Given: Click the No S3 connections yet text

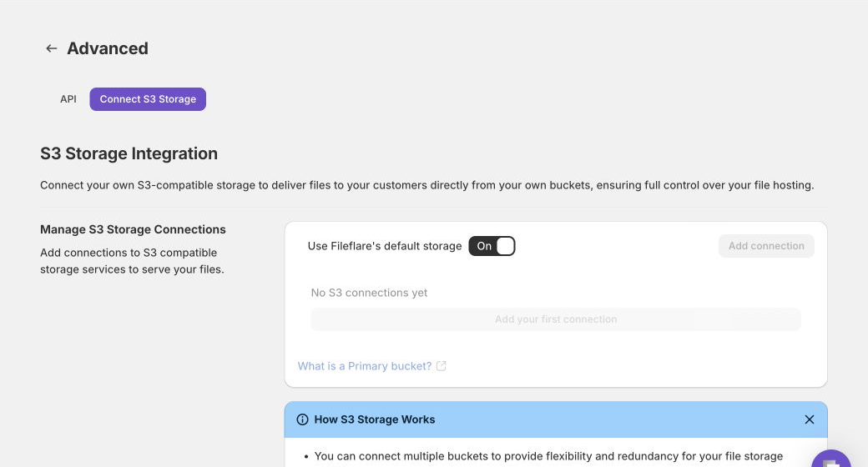Looking at the screenshot, I should 369,293.
